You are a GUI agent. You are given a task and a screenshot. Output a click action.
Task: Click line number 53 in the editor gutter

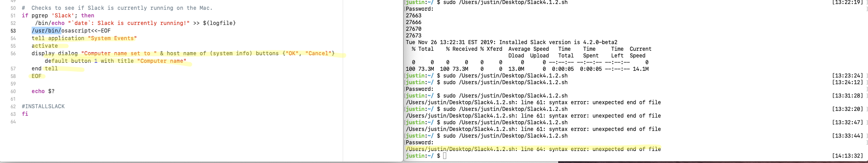pos(13,31)
